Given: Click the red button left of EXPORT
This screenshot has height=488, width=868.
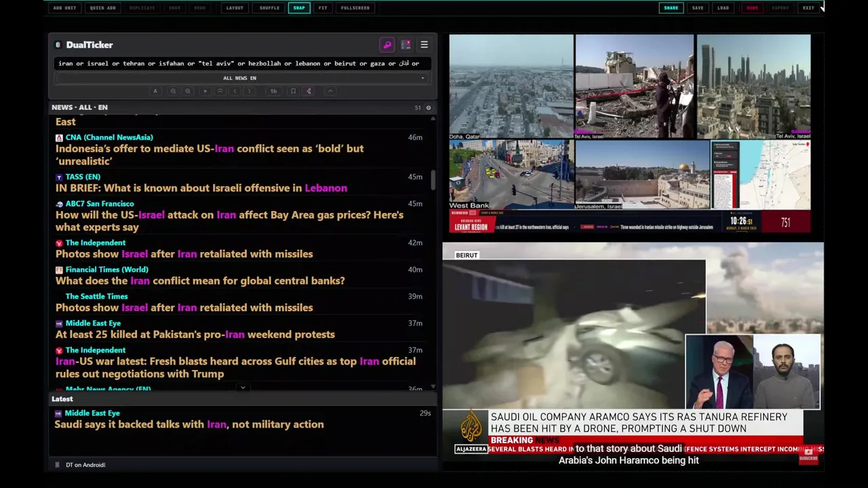Looking at the screenshot, I should (752, 8).
